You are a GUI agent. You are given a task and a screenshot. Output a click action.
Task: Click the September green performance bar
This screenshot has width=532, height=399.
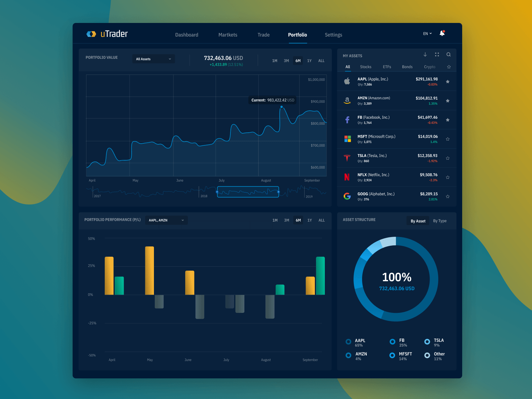(x=321, y=276)
